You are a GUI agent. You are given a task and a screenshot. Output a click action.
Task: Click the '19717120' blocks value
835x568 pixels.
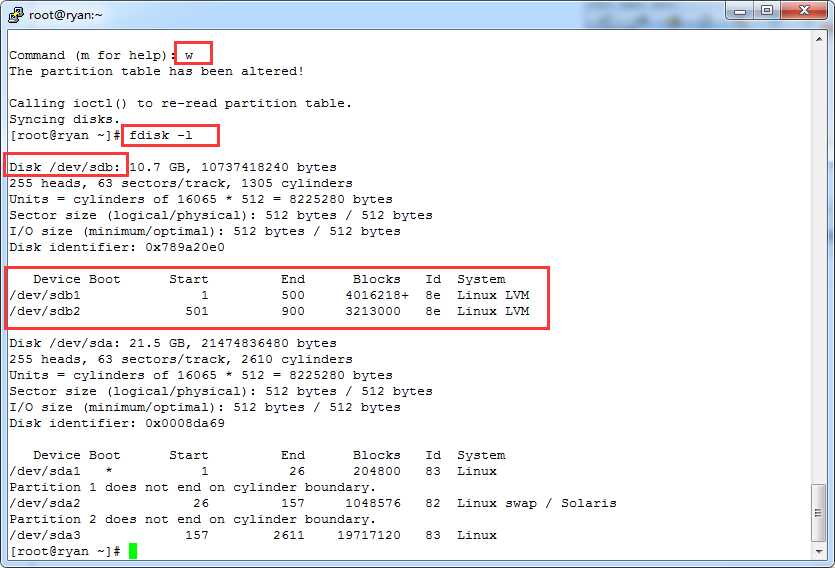[369, 535]
